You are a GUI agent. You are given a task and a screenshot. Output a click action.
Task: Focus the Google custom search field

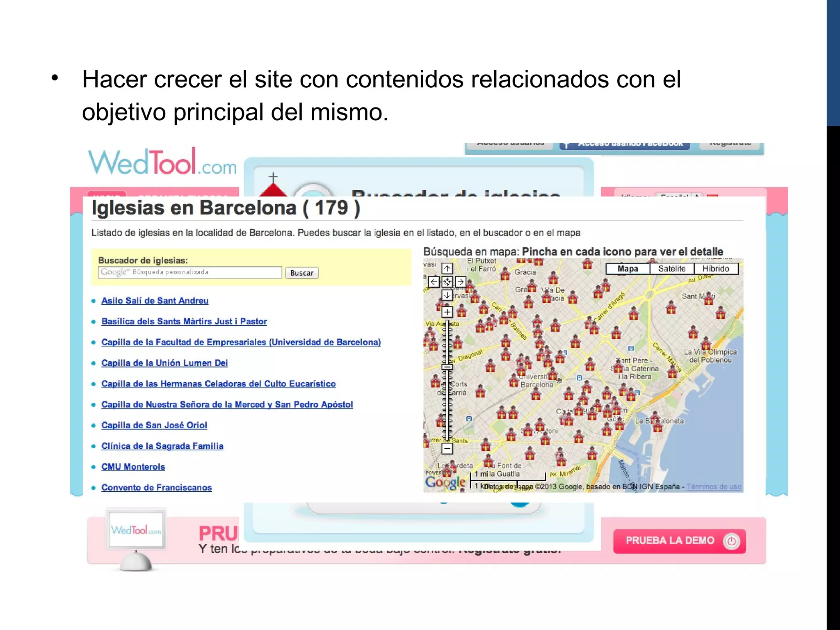click(x=190, y=272)
